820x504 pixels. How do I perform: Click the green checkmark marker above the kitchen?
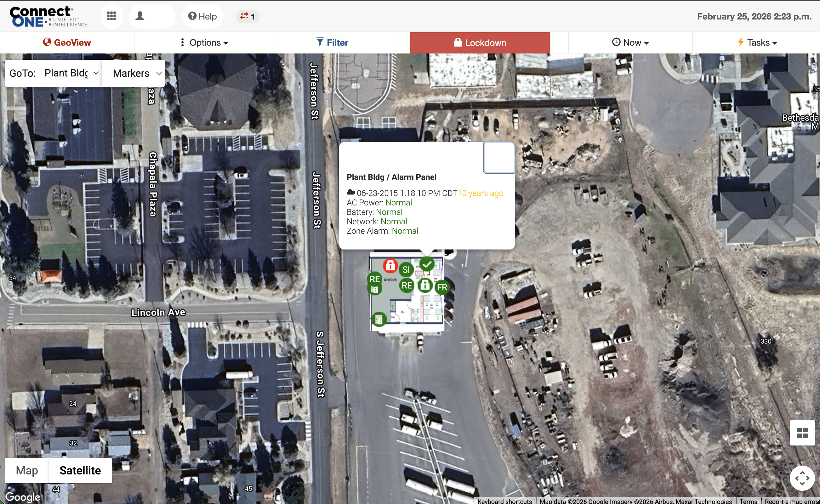click(427, 264)
